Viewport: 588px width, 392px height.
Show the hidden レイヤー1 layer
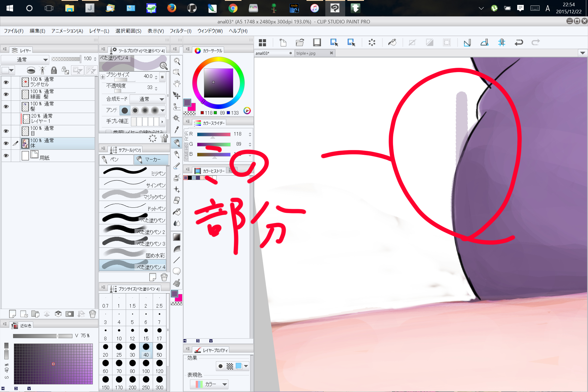(6, 119)
